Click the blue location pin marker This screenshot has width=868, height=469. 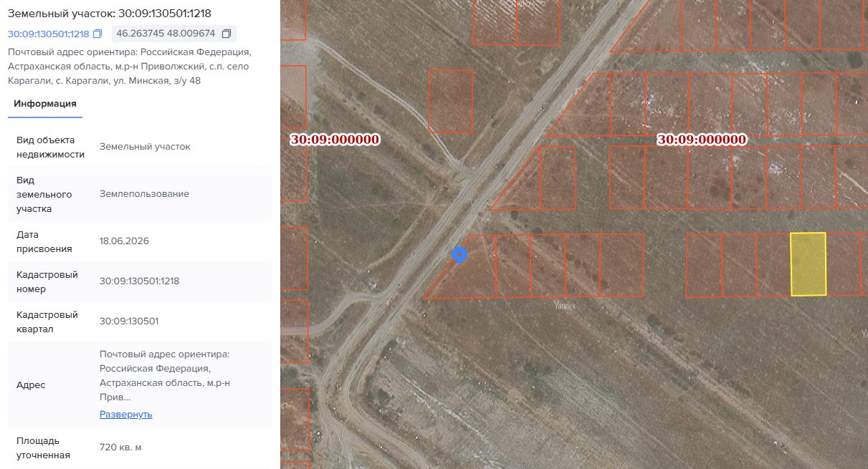[459, 255]
